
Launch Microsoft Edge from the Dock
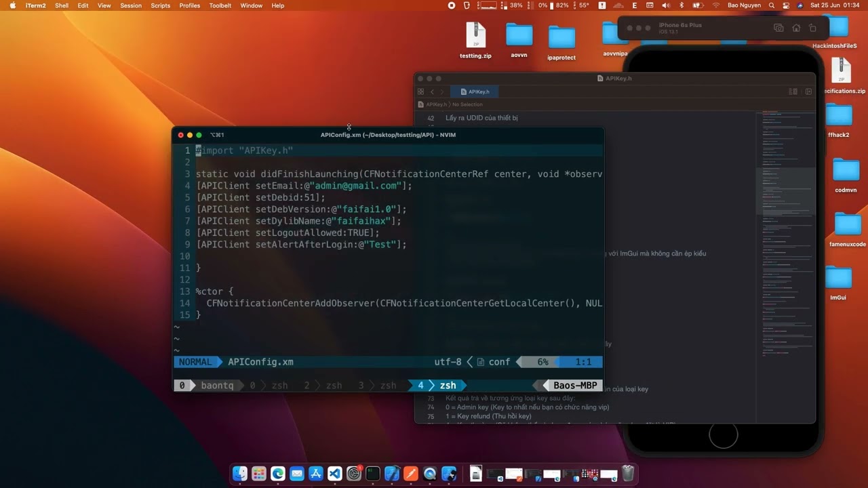click(x=277, y=474)
